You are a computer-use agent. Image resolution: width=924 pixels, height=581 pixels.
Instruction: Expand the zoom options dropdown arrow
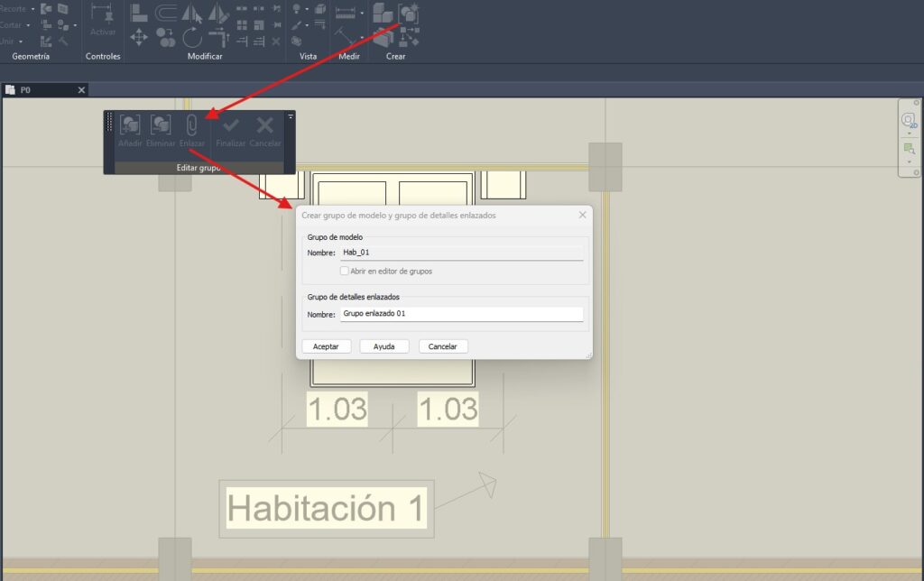[909, 162]
